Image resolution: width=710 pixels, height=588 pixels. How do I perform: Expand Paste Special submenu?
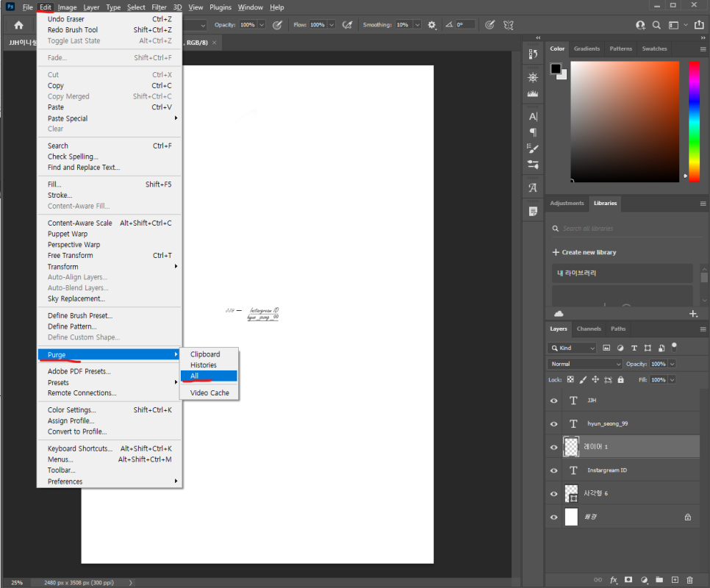pyautogui.click(x=109, y=118)
